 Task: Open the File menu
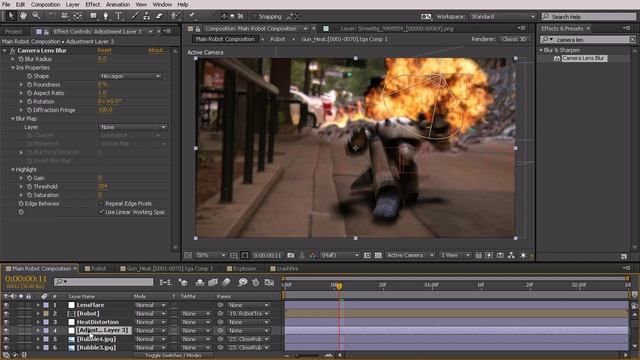6,4
